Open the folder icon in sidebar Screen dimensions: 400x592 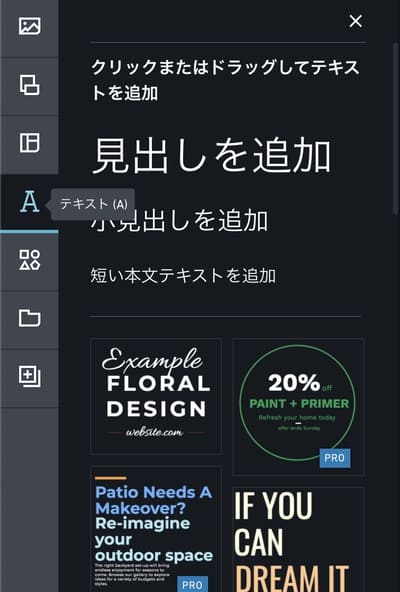click(x=29, y=318)
